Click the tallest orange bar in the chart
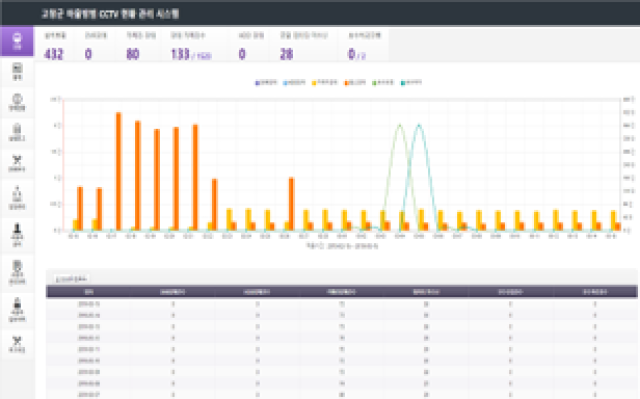 (118, 171)
